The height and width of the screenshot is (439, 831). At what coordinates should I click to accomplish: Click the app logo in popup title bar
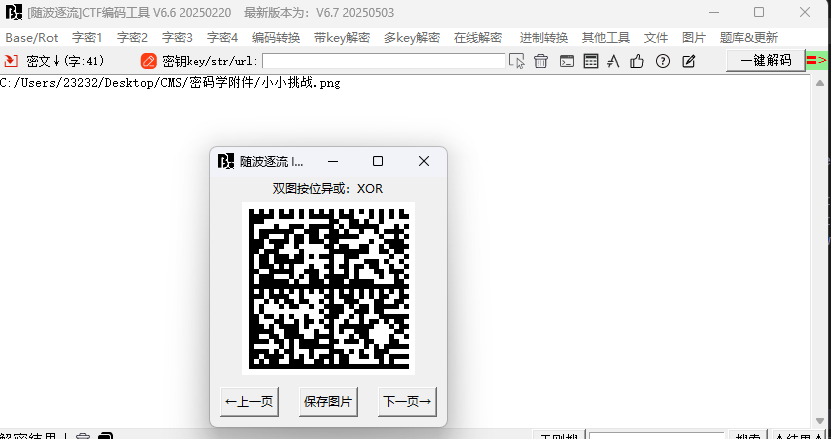pyautogui.click(x=226, y=161)
